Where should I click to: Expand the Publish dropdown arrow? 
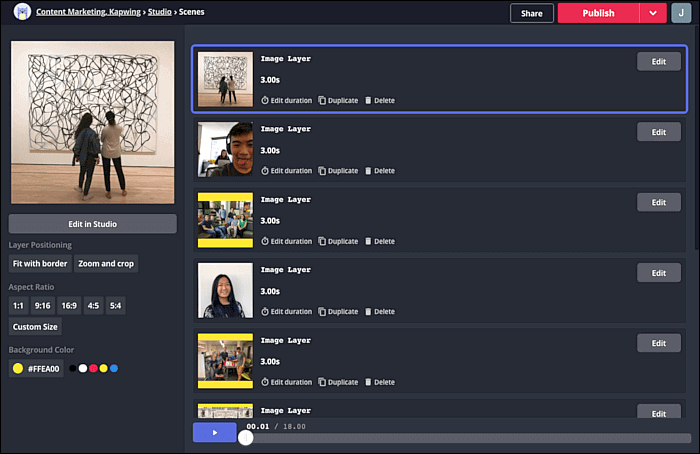[x=653, y=13]
